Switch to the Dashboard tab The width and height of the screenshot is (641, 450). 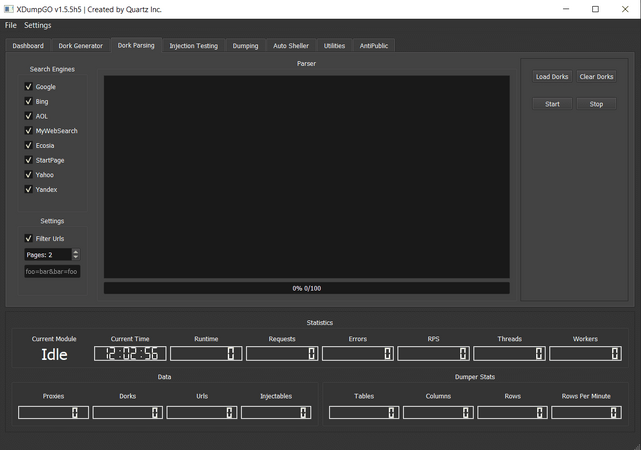pyautogui.click(x=28, y=46)
